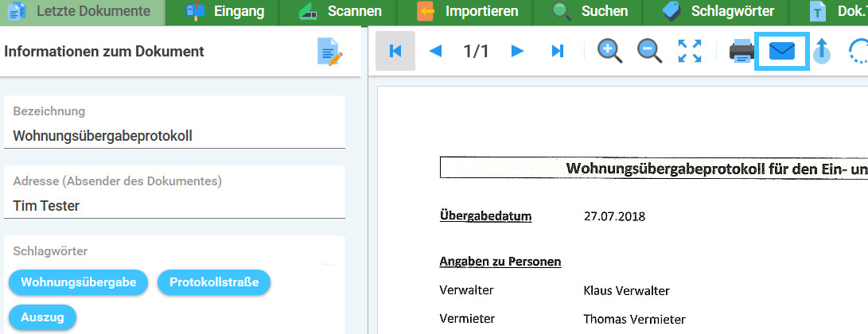Viewport: 868px width, 334px height.
Task: Go to the previous page
Action: [436, 52]
